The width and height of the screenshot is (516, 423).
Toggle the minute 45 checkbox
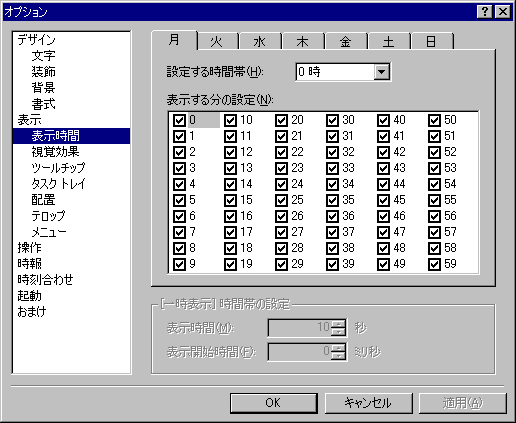(383, 200)
